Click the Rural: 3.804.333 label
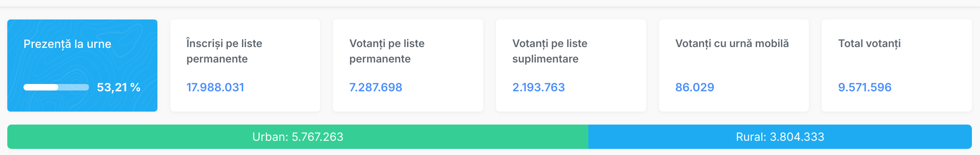The image size is (980, 155). [x=780, y=137]
